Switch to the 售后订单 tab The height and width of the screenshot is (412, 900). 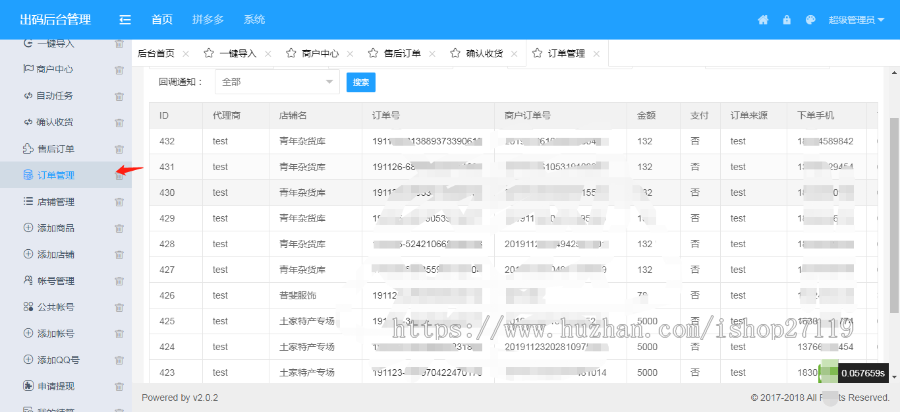pos(402,54)
